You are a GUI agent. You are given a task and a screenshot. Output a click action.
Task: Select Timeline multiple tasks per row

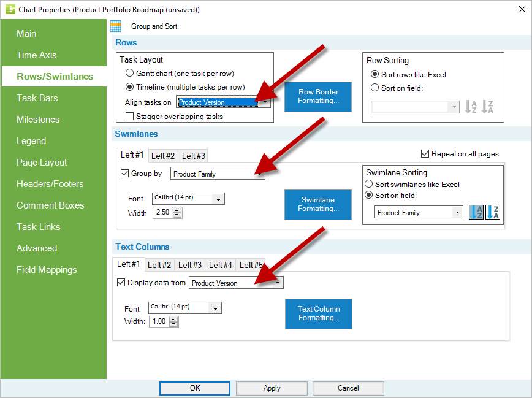pyautogui.click(x=129, y=87)
